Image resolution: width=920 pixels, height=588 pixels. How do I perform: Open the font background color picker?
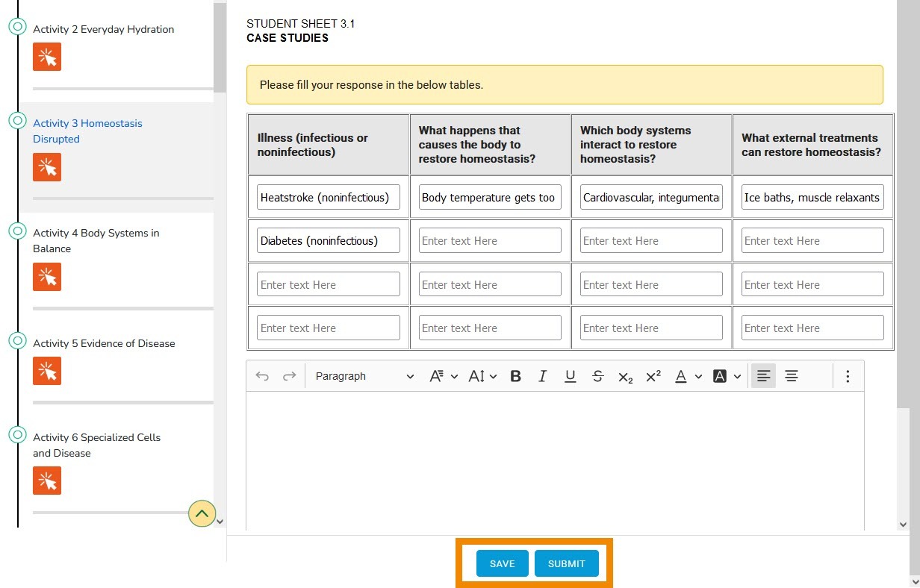[727, 376]
